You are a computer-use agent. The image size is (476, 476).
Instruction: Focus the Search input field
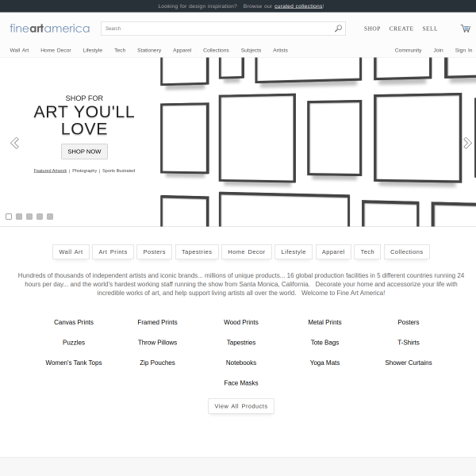click(x=223, y=29)
